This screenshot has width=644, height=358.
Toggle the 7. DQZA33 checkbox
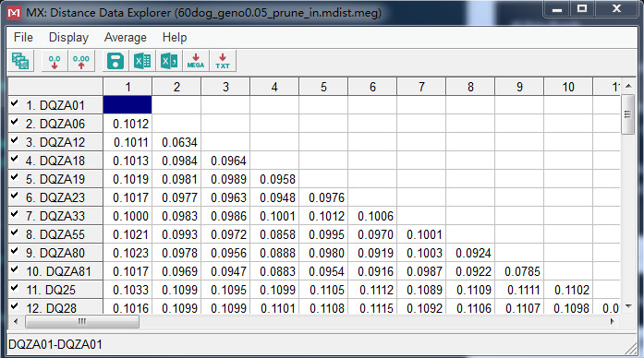click(15, 214)
